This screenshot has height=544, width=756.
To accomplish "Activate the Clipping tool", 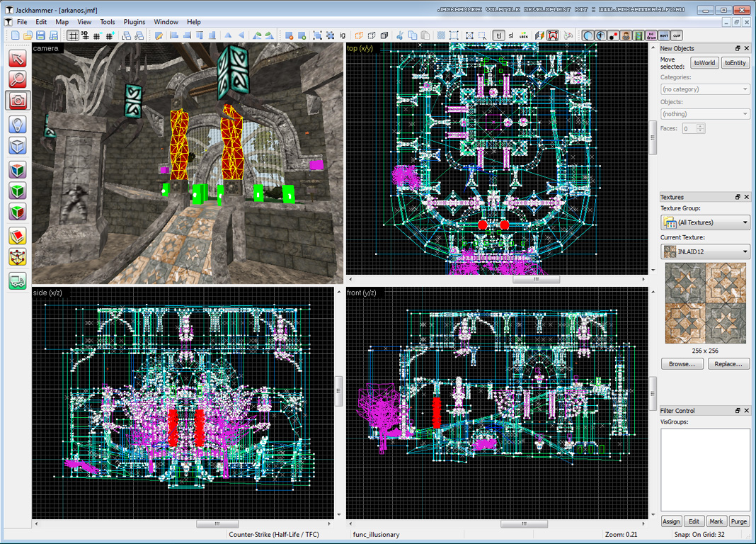I will pos(18,237).
